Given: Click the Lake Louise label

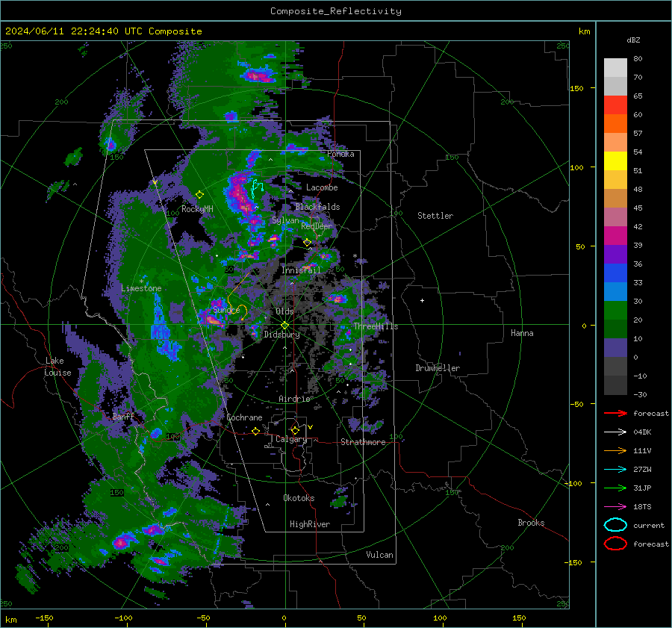Looking at the screenshot, I should (57, 367).
